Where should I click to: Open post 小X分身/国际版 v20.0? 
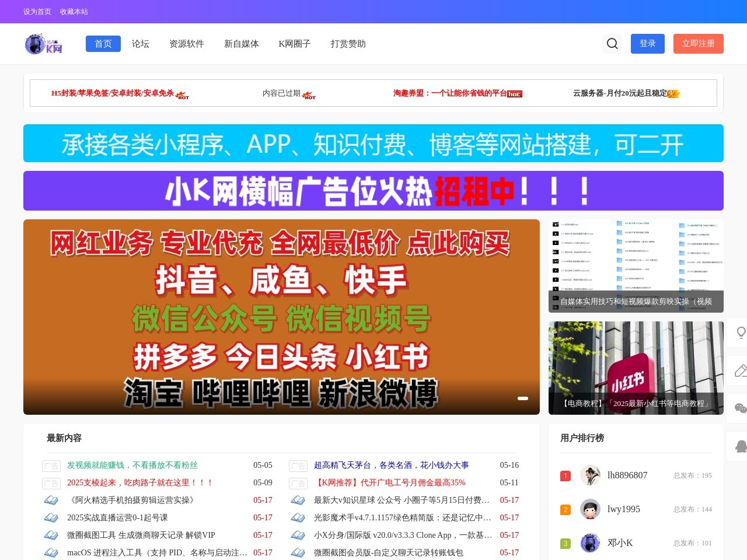coord(403,535)
